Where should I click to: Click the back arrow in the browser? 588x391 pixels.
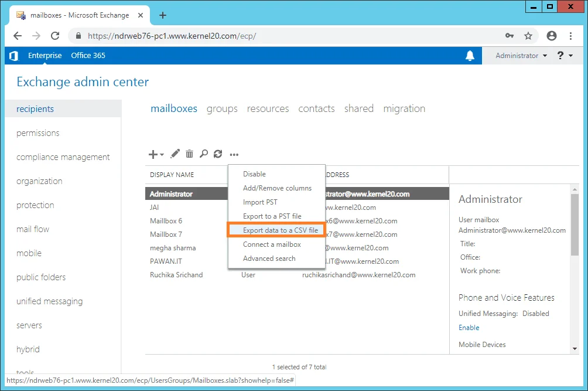point(17,36)
